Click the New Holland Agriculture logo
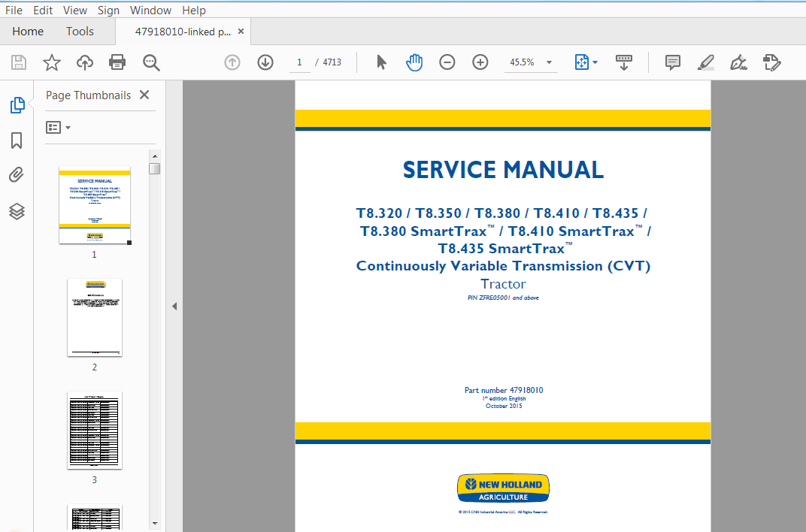The image size is (806, 532). coord(503,488)
